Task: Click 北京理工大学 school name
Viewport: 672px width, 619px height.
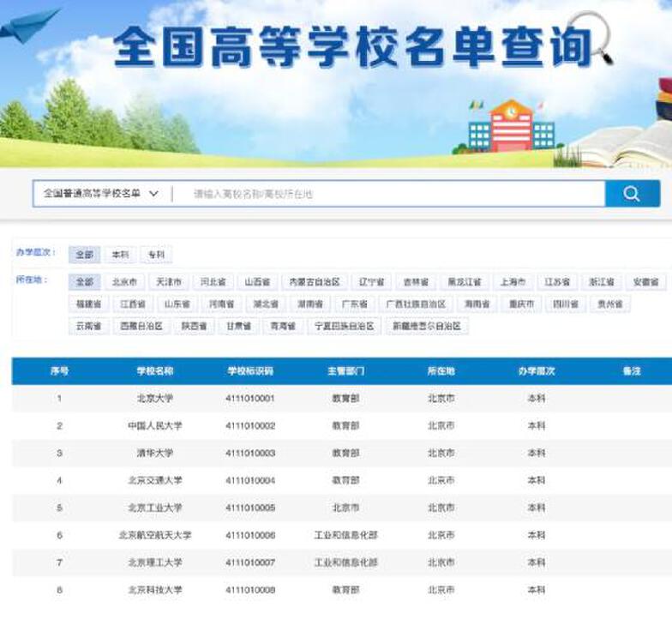Action: (x=155, y=562)
